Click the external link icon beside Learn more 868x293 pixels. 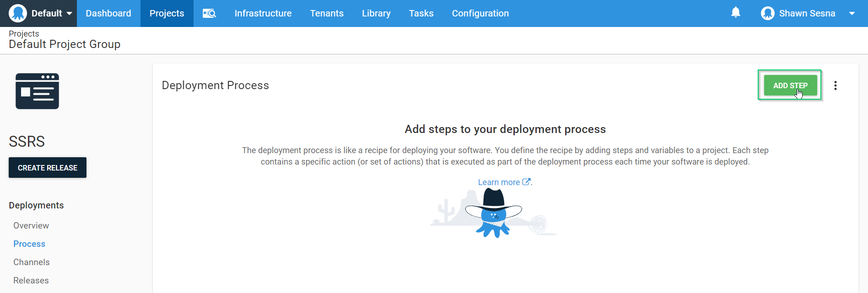pos(526,182)
